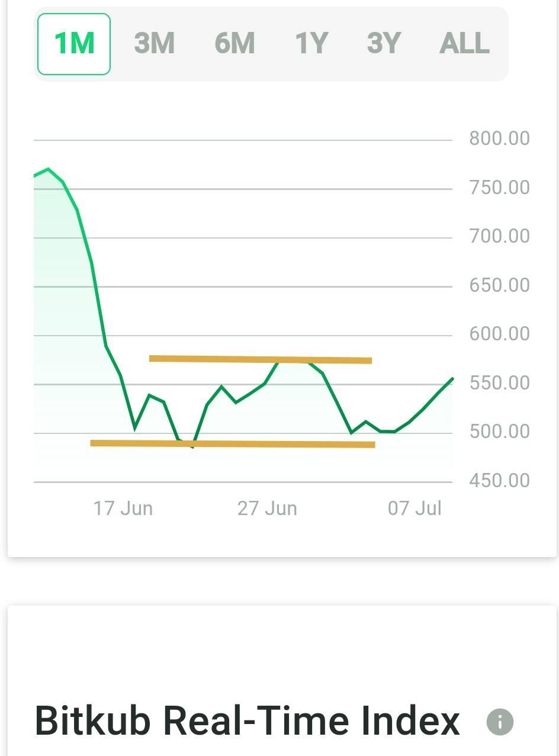Click the 800.00 price axis label
The height and width of the screenshot is (756, 559).
click(499, 139)
